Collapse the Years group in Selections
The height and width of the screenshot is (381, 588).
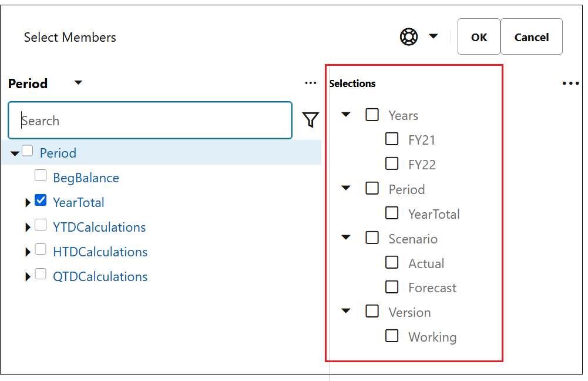point(345,114)
